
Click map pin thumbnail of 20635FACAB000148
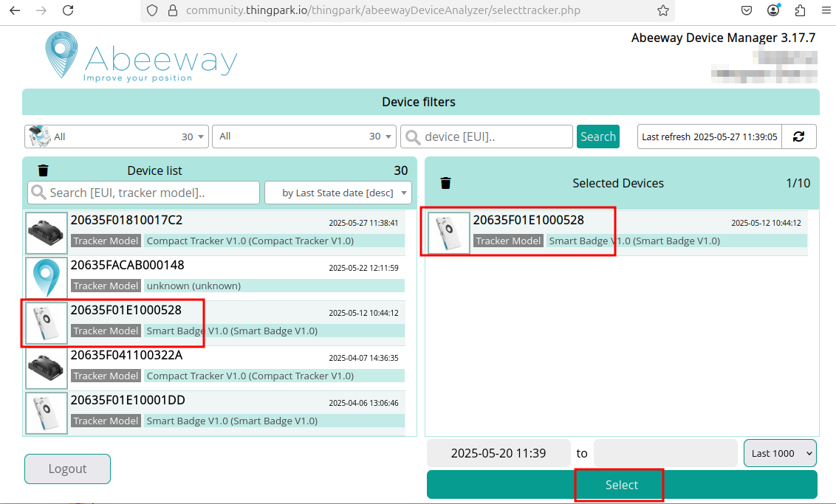click(x=47, y=278)
